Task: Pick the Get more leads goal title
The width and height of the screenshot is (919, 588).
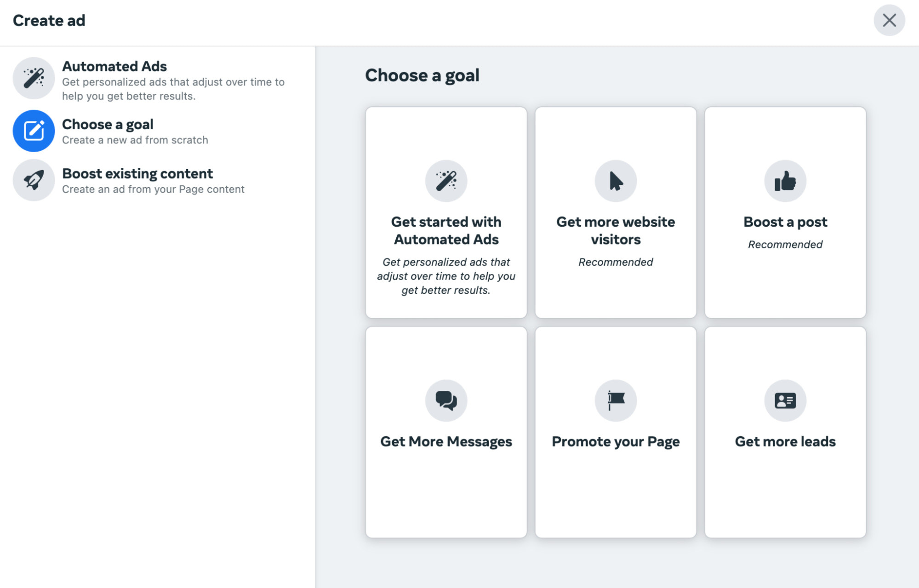Action: click(x=785, y=442)
